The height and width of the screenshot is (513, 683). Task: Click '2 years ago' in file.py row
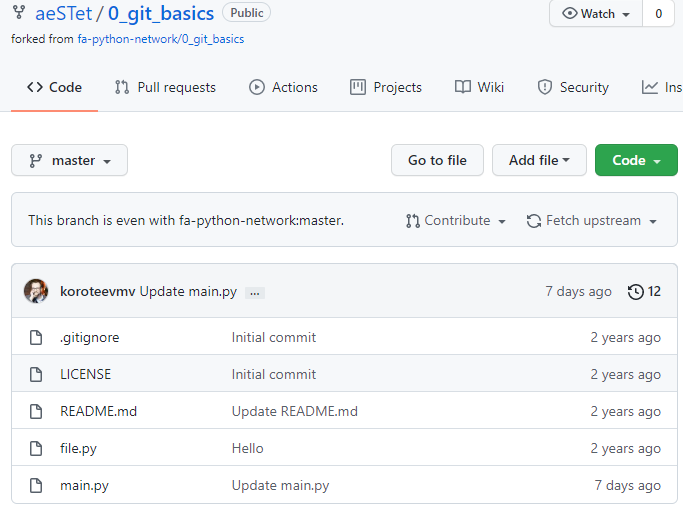(x=626, y=449)
